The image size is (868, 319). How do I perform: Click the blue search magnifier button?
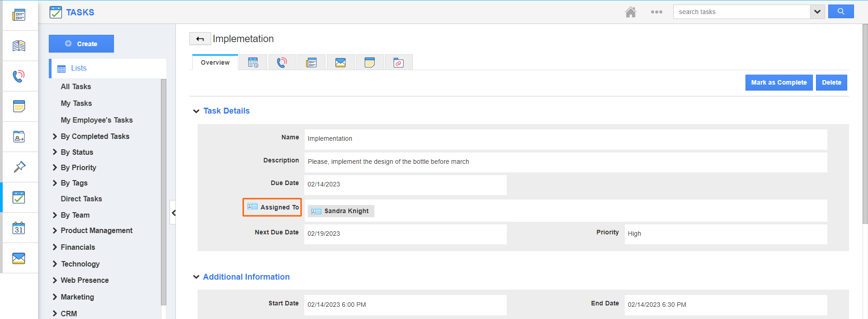point(840,12)
